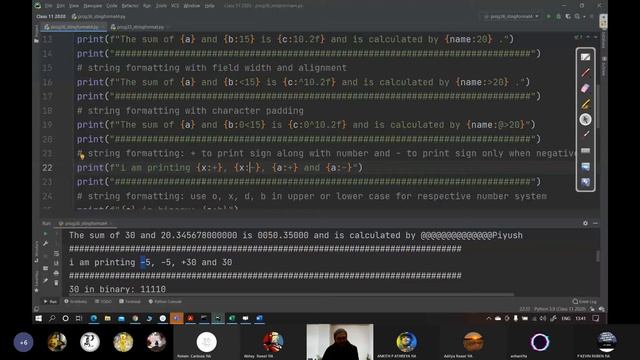Screen dimensions: 640x360
Task: Click the wrench icon in Run panel sidebar
Action: click(x=45, y=244)
